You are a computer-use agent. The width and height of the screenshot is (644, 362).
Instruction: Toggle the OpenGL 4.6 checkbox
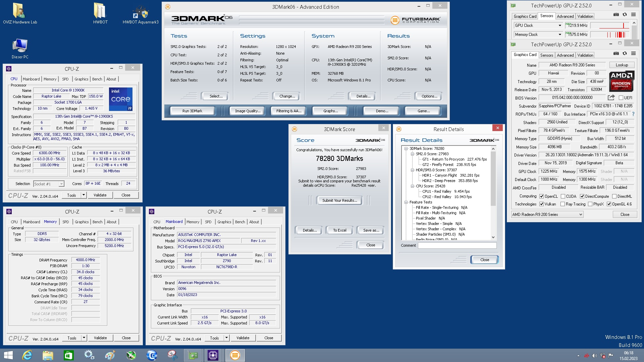click(609, 204)
